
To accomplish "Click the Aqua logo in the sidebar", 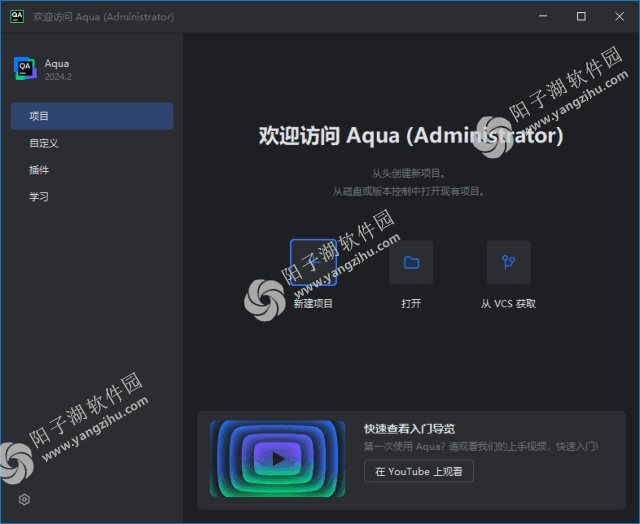I will coord(25,69).
